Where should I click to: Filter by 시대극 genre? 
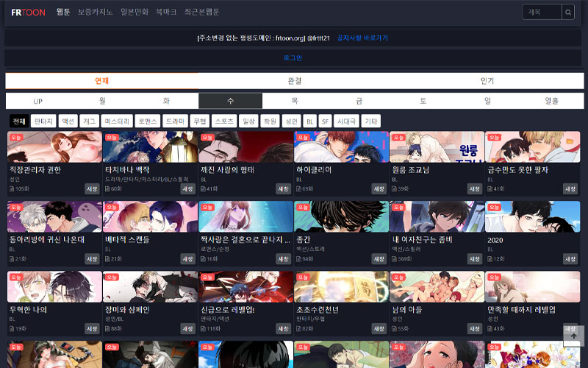346,121
